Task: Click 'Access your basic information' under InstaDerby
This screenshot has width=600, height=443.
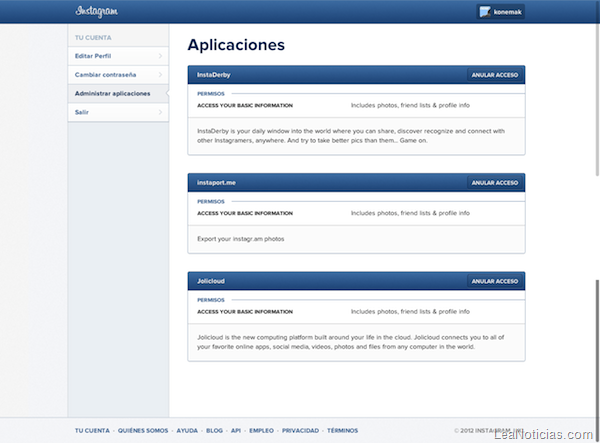Action: [245, 105]
